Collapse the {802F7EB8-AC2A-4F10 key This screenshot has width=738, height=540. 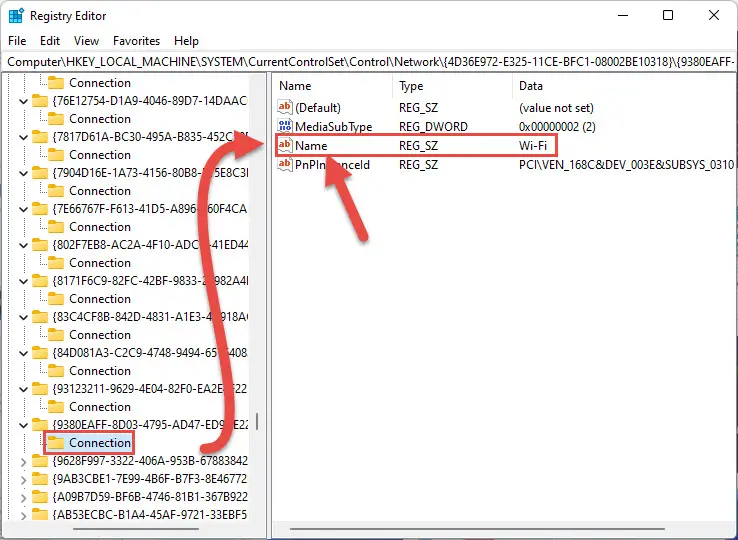(24, 245)
